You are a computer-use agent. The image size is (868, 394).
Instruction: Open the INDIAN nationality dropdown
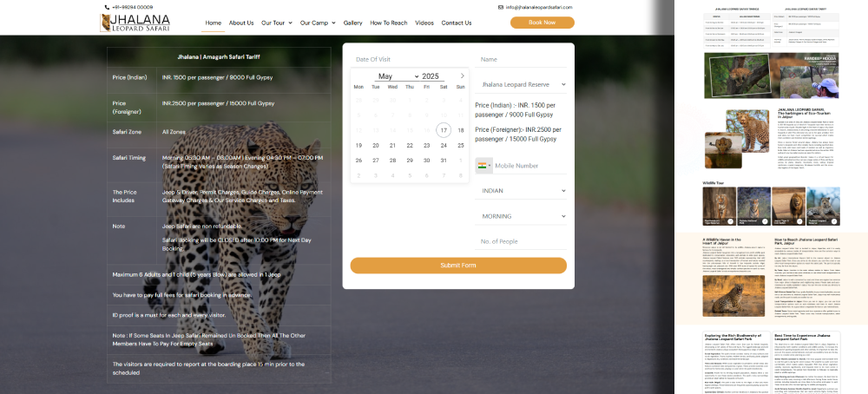pos(521,190)
